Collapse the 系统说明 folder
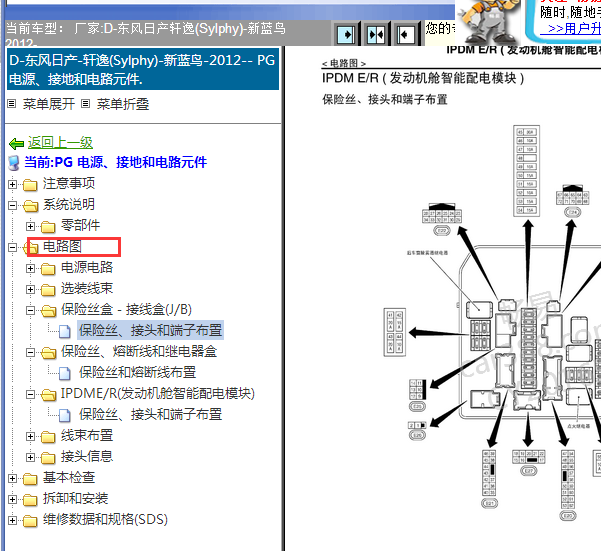The width and height of the screenshot is (601, 551). coord(12,205)
